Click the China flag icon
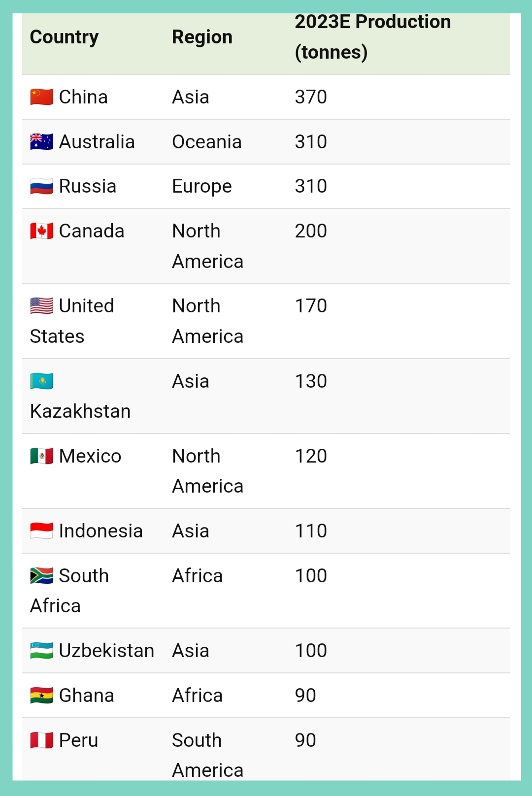The width and height of the screenshot is (532, 796). tap(41, 97)
